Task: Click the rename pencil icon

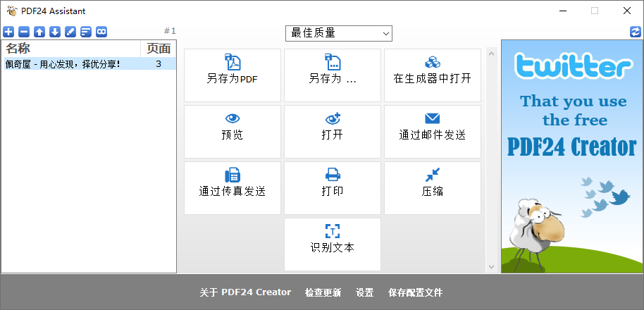Action: (x=70, y=32)
